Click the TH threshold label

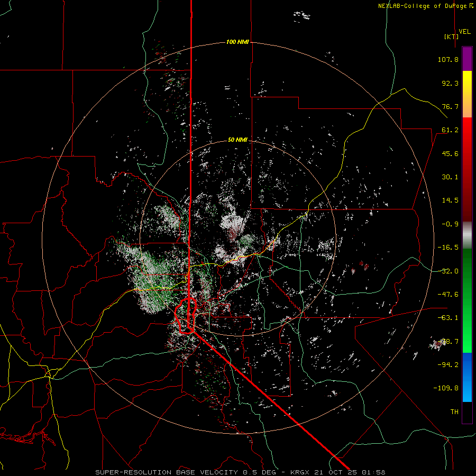click(454, 412)
